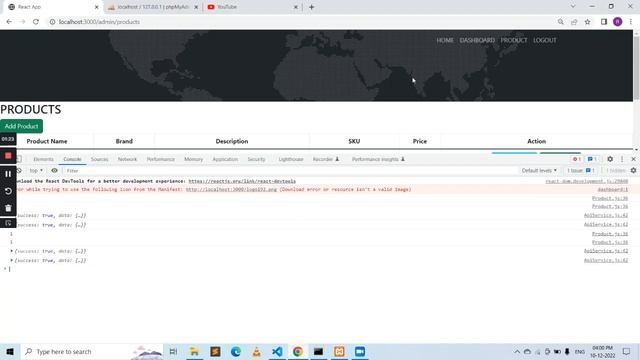
Task: Restart the recording from overlay
Action: tap(8, 191)
